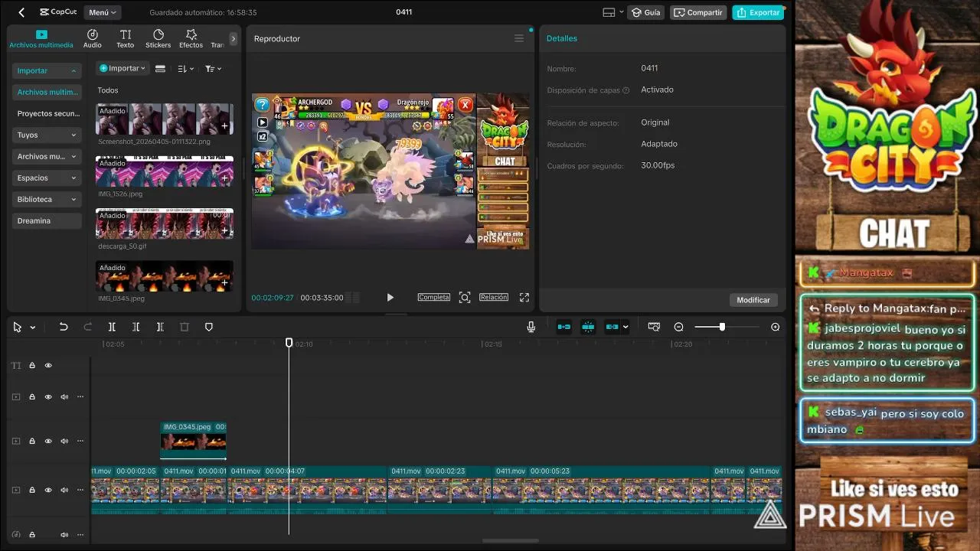Open the Guía button
The width and height of the screenshot is (980, 551).
point(645,12)
